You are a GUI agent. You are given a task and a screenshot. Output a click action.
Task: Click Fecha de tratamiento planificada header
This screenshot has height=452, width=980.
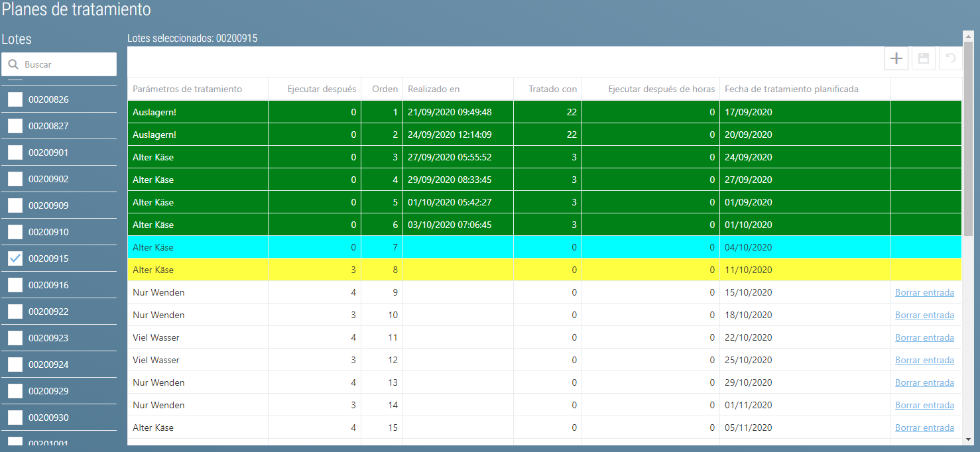click(791, 89)
